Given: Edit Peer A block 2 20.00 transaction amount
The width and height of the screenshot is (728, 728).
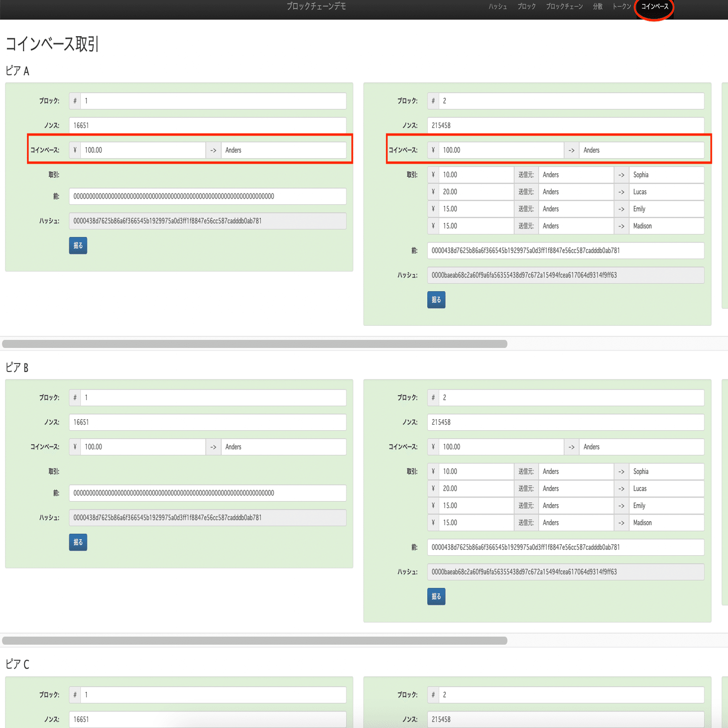Looking at the screenshot, I should 476,192.
